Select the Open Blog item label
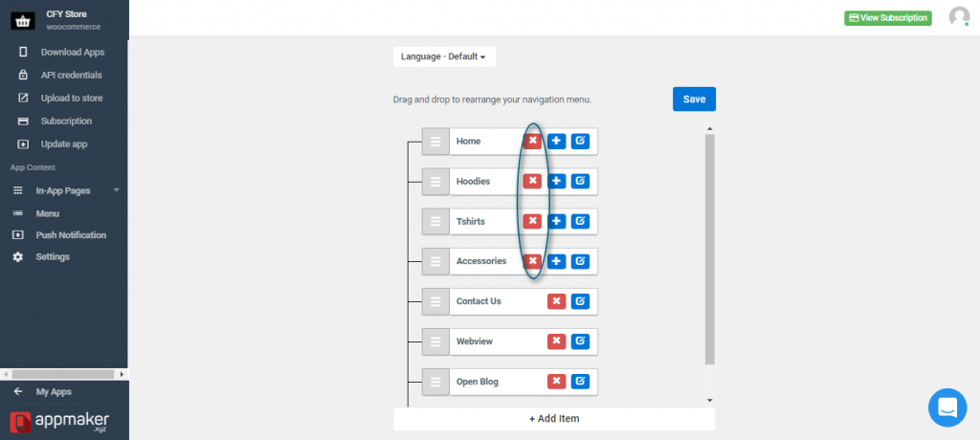The width and height of the screenshot is (980, 440). click(x=478, y=382)
